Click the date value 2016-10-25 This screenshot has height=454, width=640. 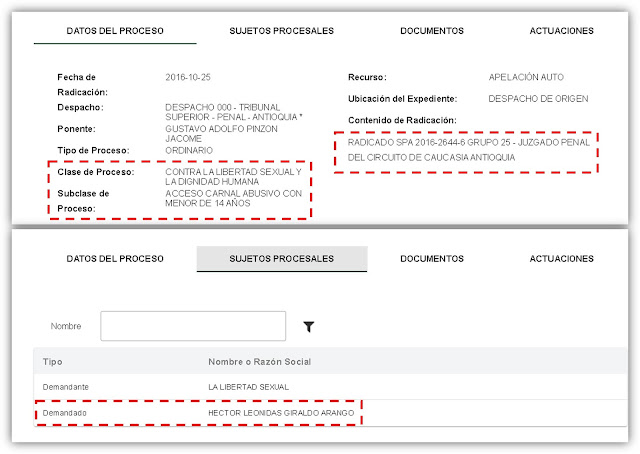(x=188, y=77)
